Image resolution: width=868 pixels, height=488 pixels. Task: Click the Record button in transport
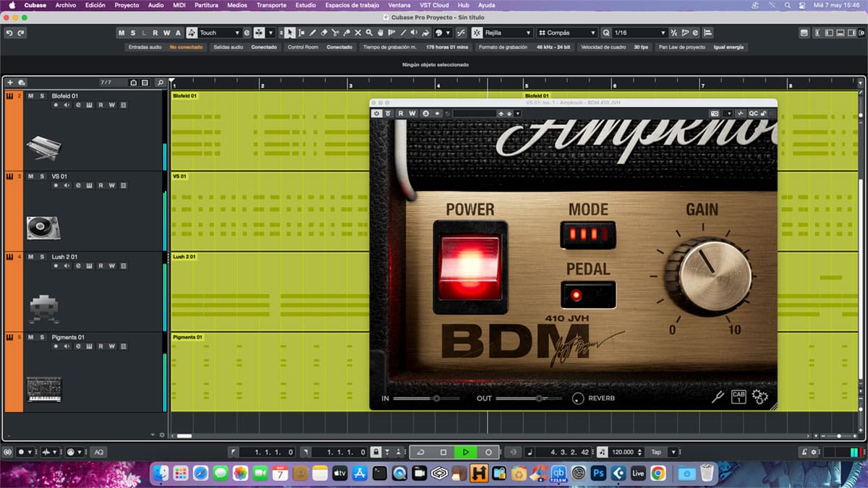(x=488, y=452)
